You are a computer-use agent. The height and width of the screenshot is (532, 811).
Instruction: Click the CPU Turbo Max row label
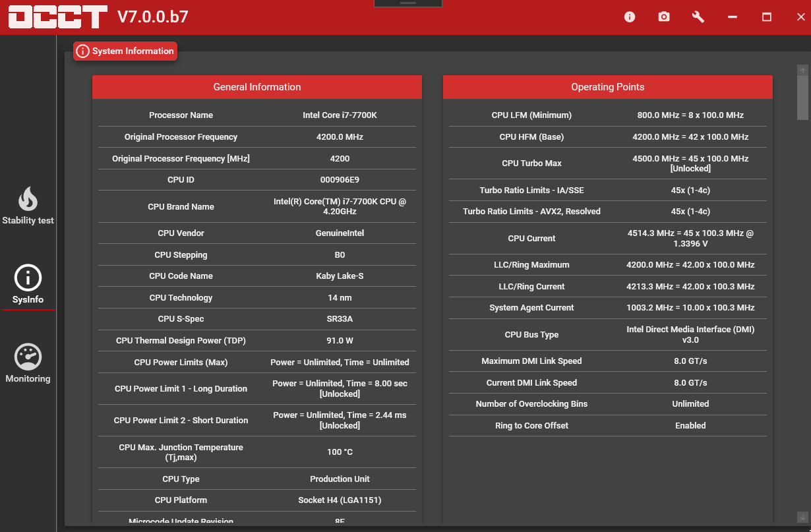click(x=531, y=163)
